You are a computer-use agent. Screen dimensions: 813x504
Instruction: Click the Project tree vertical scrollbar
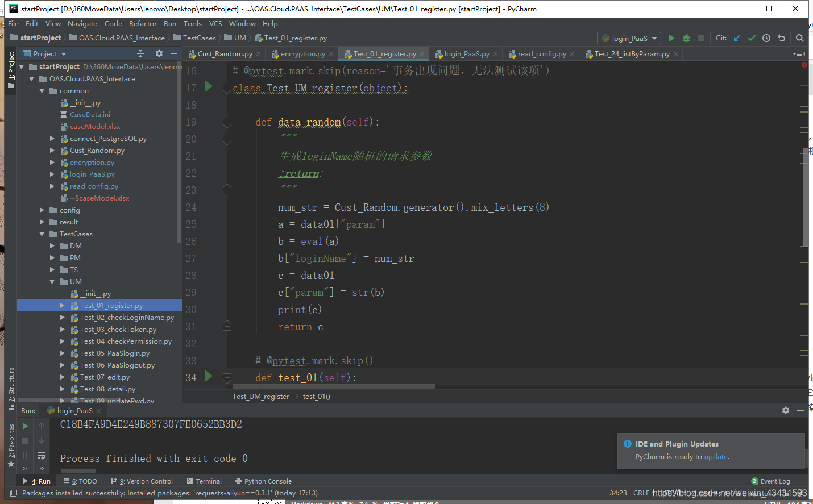pyautogui.click(x=179, y=153)
